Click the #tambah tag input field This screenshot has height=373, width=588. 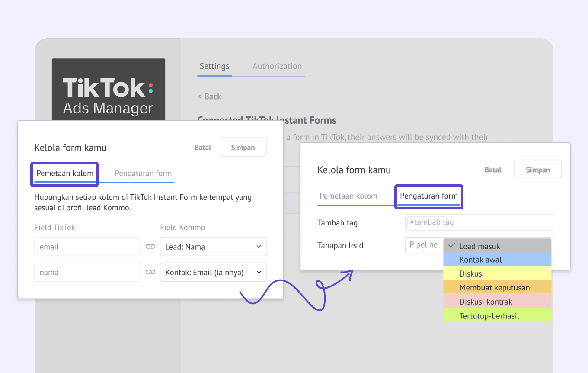pyautogui.click(x=479, y=222)
